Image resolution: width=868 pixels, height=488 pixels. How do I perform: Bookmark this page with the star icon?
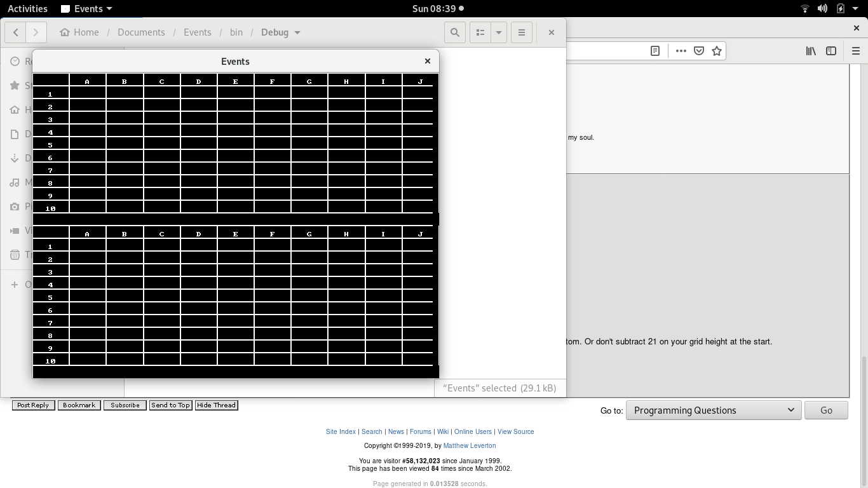coord(717,51)
